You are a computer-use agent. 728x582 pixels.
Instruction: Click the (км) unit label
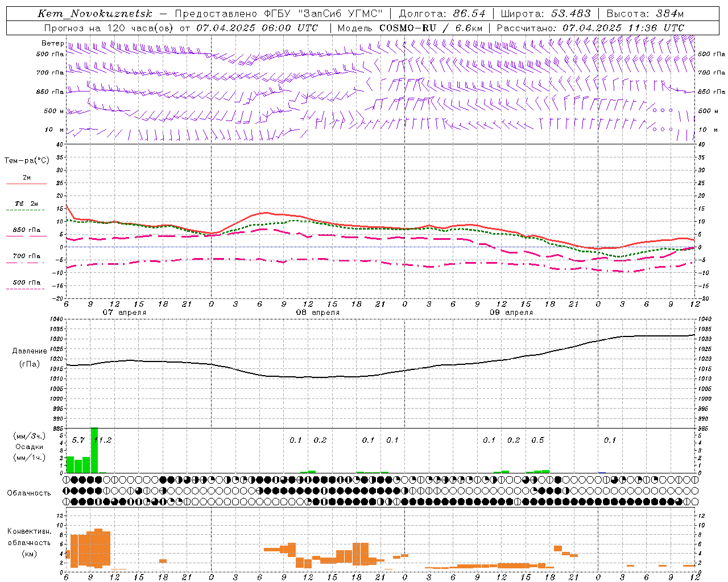click(x=29, y=554)
